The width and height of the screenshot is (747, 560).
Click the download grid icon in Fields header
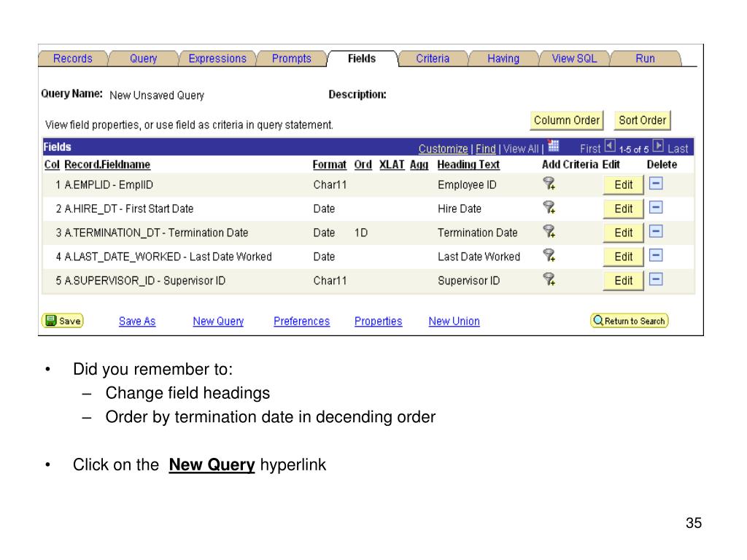[553, 146]
